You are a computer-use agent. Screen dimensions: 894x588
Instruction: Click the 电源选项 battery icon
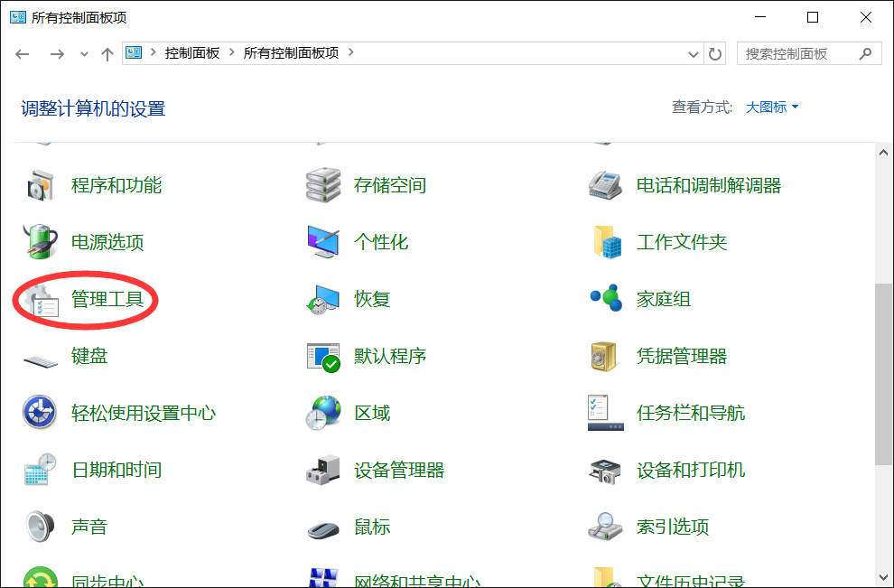(x=41, y=242)
